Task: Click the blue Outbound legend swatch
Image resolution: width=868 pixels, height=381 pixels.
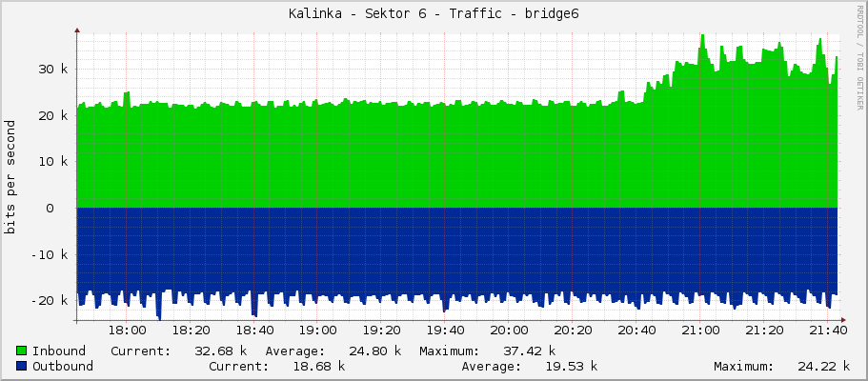Action: 22,366
